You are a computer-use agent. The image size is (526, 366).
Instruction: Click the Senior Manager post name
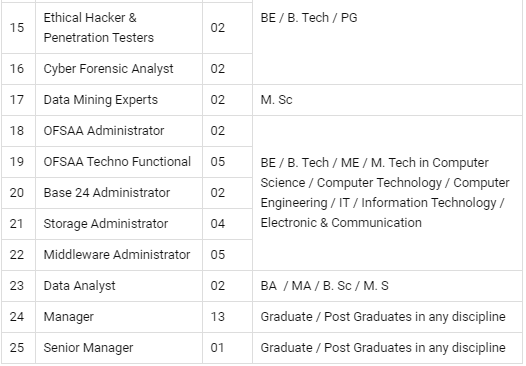(88, 348)
